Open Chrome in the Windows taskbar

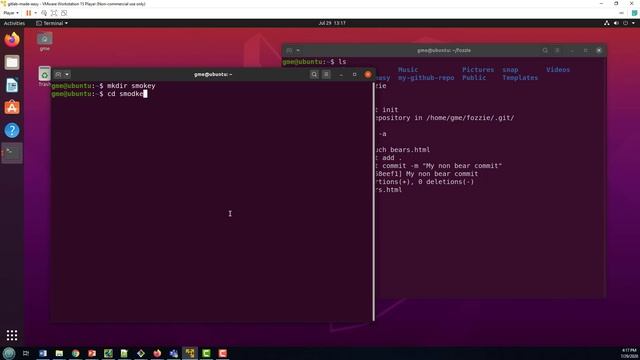pyautogui.click(x=76, y=353)
